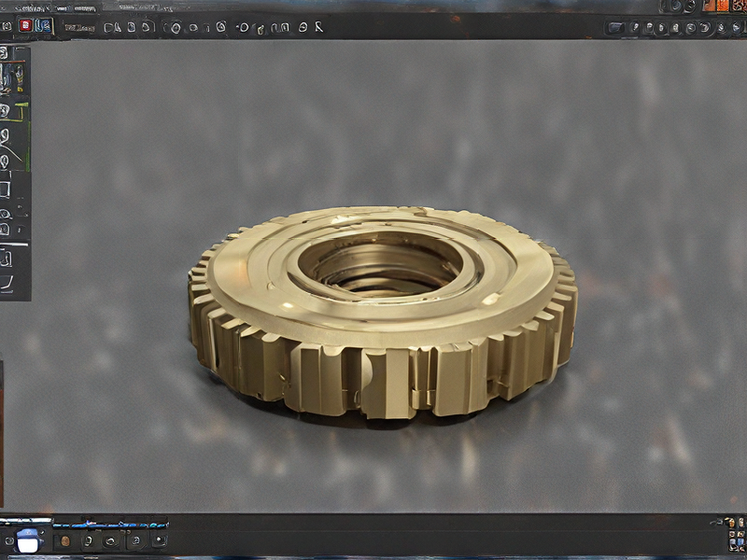Screen dimensions: 747x560
Task: Select the golden gear model in viewport
Action: (383, 313)
